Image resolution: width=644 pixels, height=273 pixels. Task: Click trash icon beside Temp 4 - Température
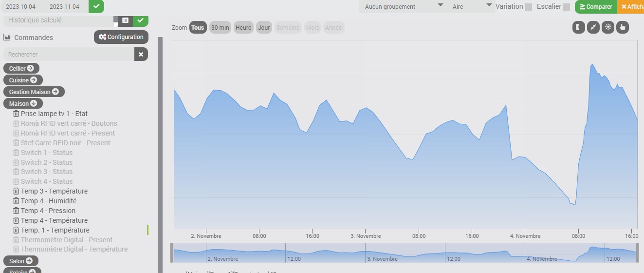pyautogui.click(x=16, y=220)
